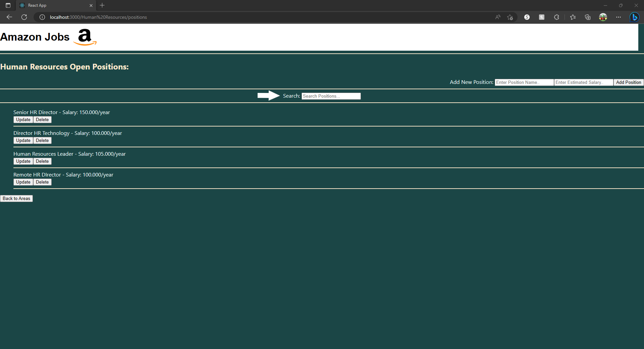Open the browser profile avatar
644x349 pixels.
[603, 17]
